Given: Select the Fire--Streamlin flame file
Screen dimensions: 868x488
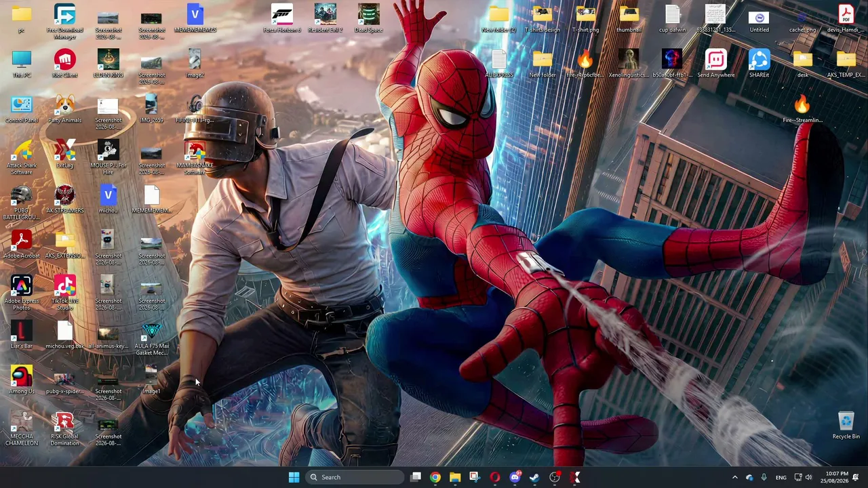Looking at the screenshot, I should pos(802,110).
